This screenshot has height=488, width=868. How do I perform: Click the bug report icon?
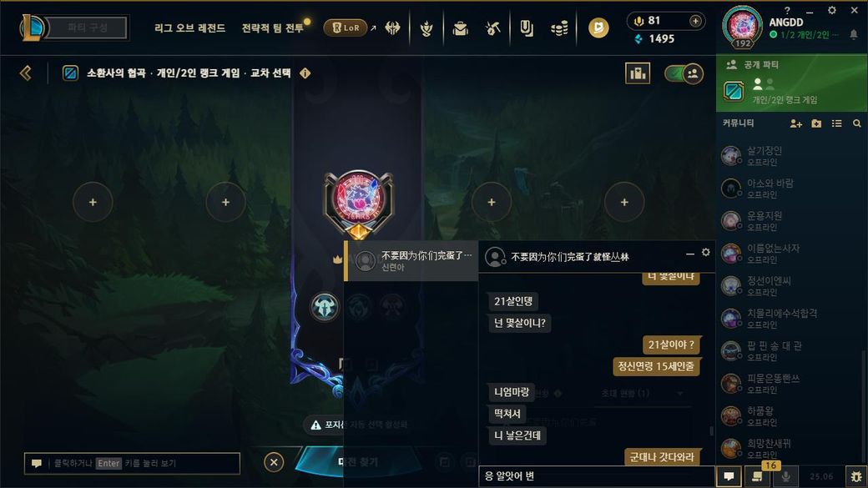point(856,475)
